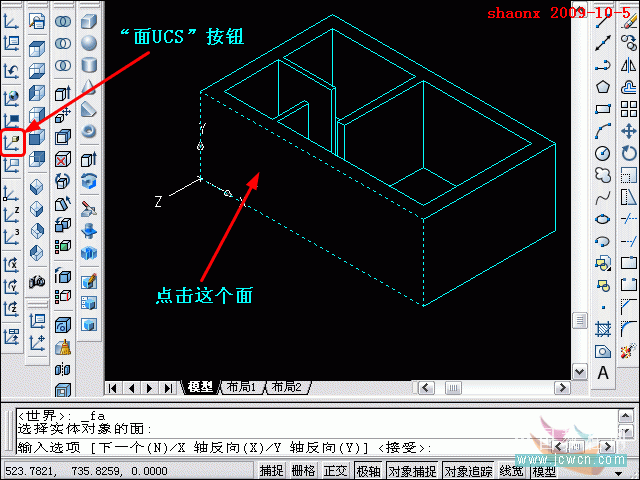Viewport: 640px width, 480px height.
Task: Create a Box solid
Action: pos(89,21)
